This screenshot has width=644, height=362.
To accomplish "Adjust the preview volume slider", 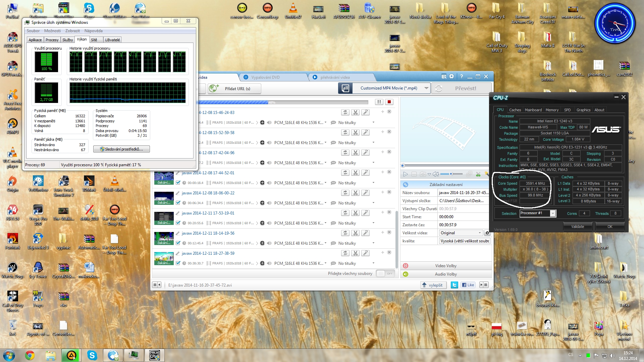I will [x=451, y=174].
